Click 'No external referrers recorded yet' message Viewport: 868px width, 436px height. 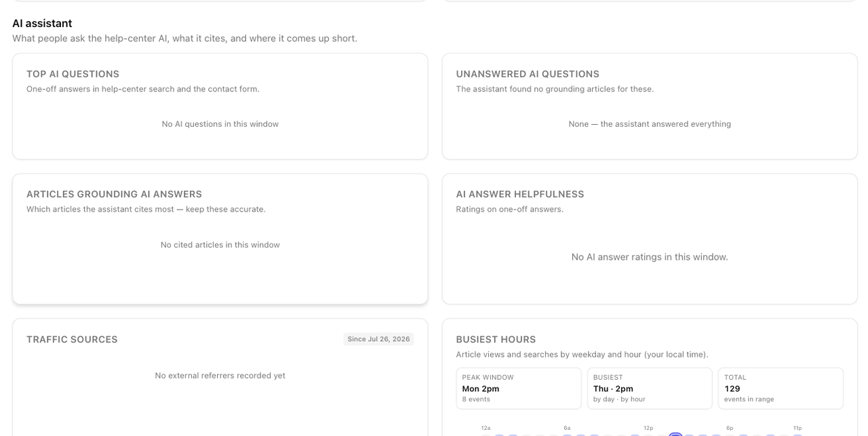tap(220, 376)
